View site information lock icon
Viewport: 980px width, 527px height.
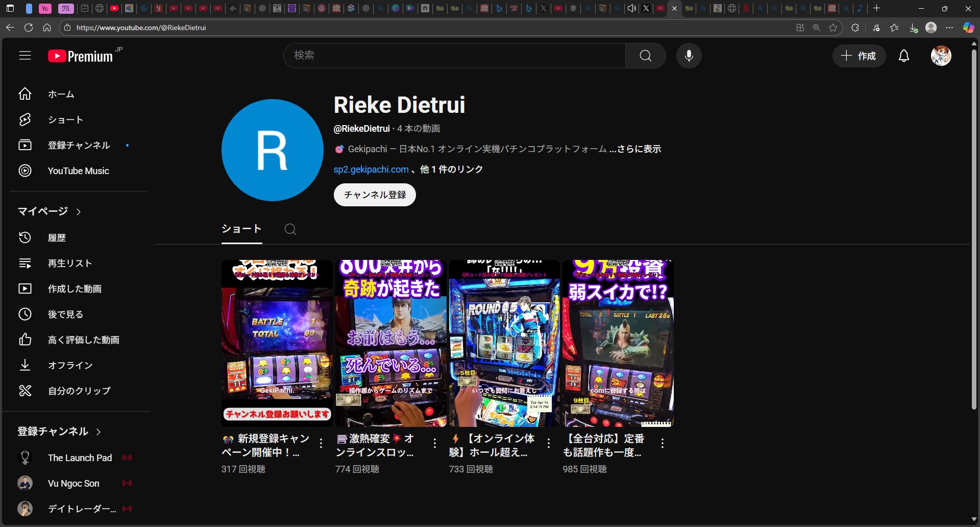(x=67, y=28)
